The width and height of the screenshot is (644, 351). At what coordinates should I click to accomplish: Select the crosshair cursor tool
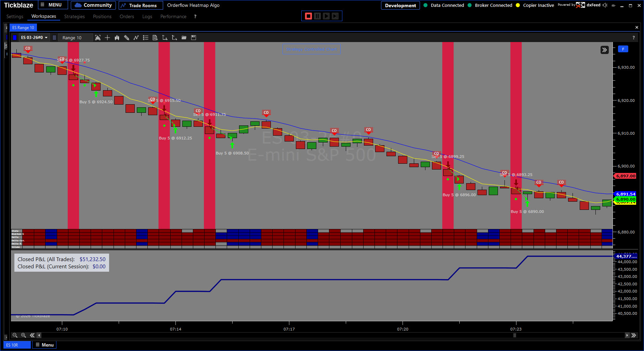click(x=107, y=38)
